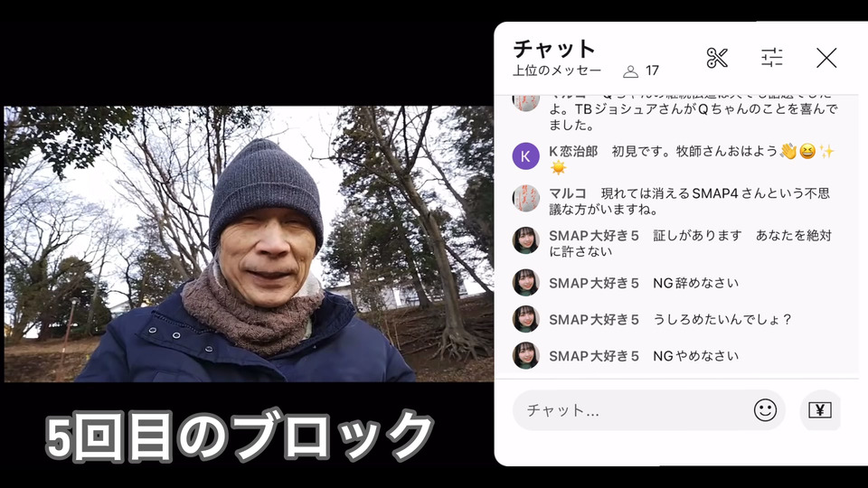This screenshot has width=868, height=488.
Task: Click SMAP大好き5 avatar beside NG辞めなさい message
Action: point(525,283)
